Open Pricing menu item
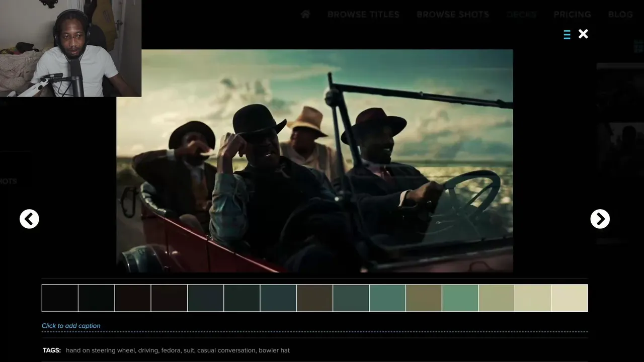This screenshot has width=644, height=362. [572, 15]
